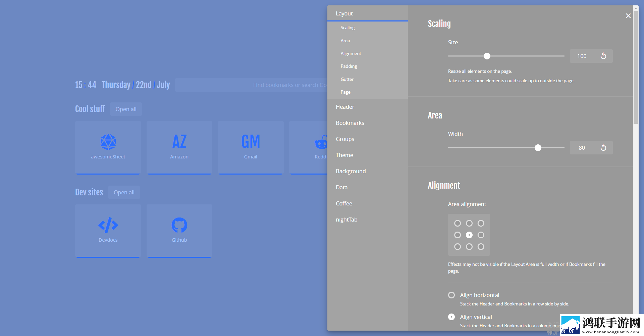Click the Cool stuff group heading
Viewport: 644px width, 336px height.
90,109
